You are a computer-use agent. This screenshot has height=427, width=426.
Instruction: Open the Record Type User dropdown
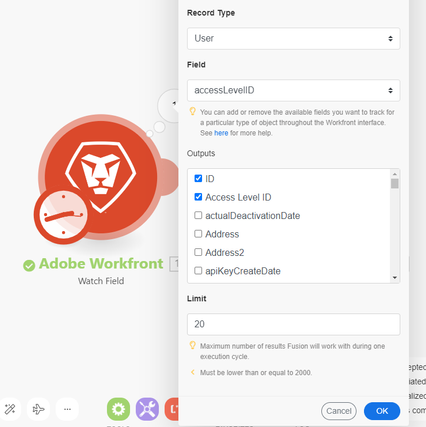[293, 38]
